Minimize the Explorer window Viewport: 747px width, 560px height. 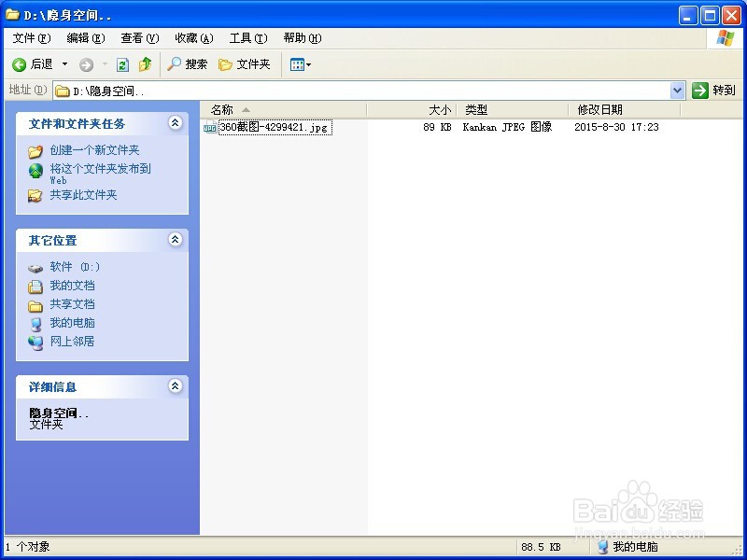(687, 16)
